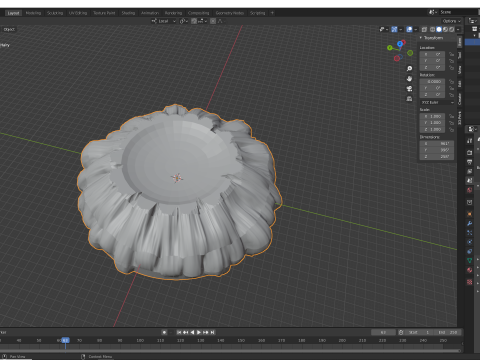
Task: Select material preview shading
Action: (x=445, y=29)
